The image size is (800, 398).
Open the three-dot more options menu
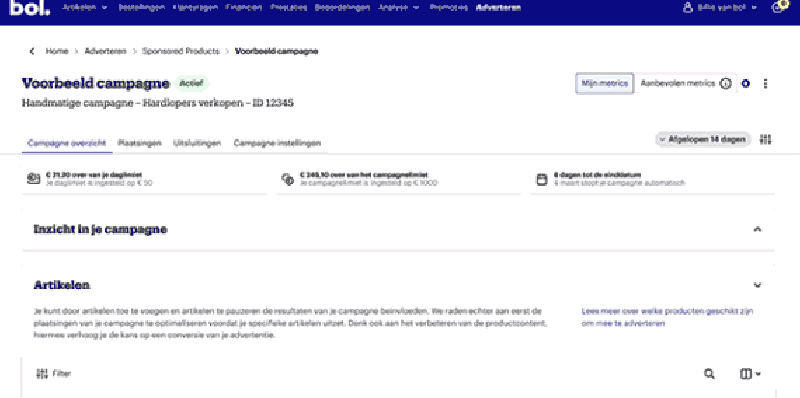[x=765, y=84]
